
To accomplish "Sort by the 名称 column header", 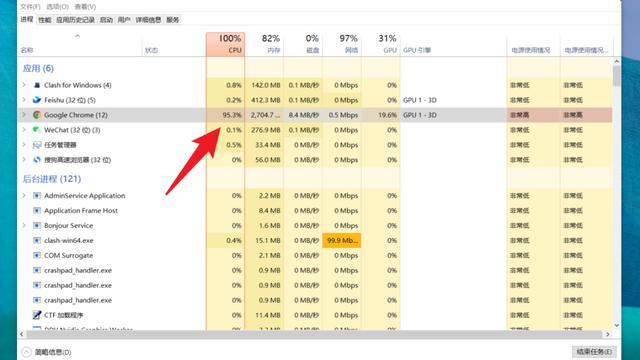I will coord(80,44).
